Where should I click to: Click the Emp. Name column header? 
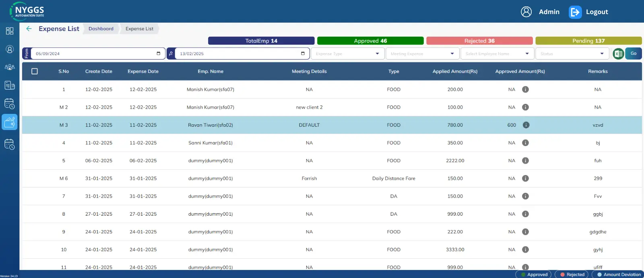[211, 71]
